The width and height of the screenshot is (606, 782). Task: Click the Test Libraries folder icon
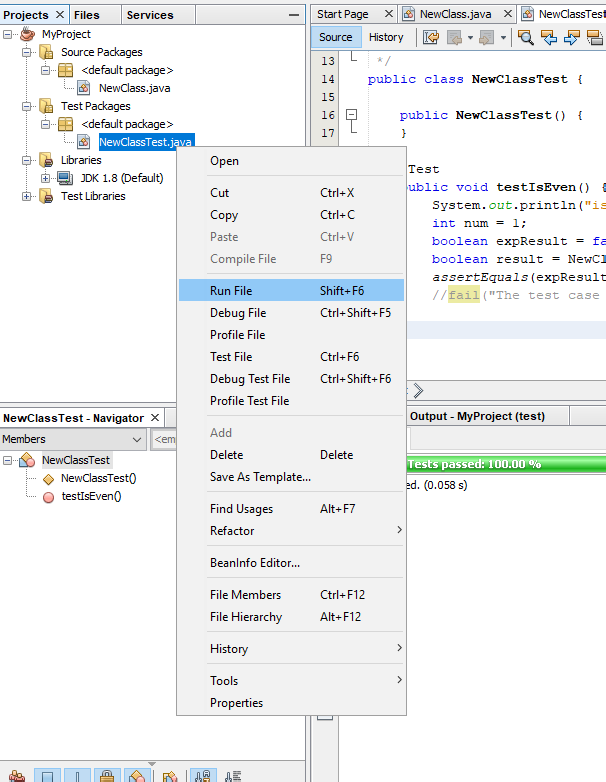46,196
